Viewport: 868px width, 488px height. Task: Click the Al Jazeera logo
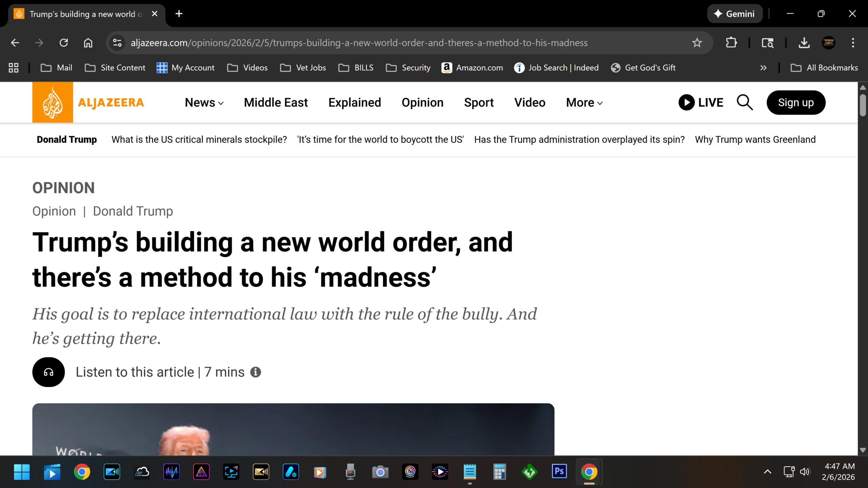coord(88,102)
